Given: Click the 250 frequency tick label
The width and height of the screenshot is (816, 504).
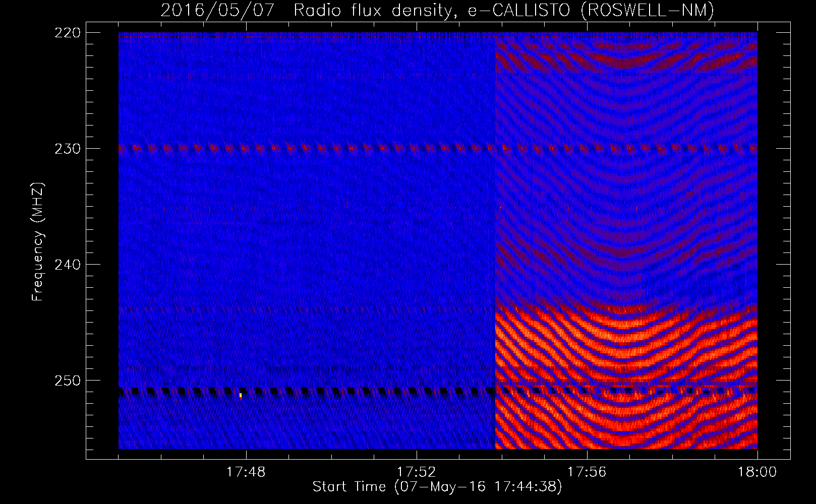Looking at the screenshot, I should click(x=68, y=381).
